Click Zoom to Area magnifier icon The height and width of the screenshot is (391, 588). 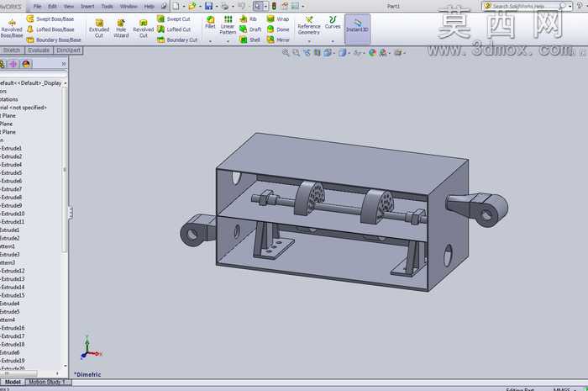(x=297, y=53)
